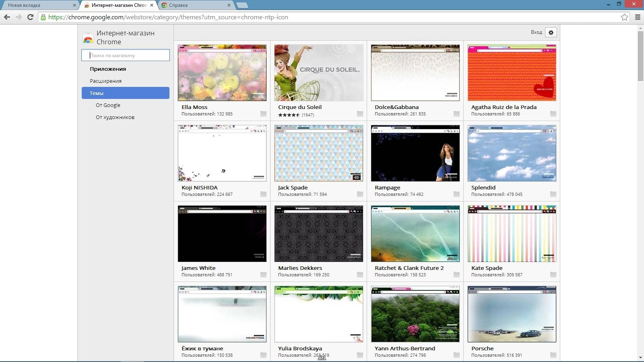Image resolution: width=644 pixels, height=362 pixels.
Task: Click small icon on Cirque du Soleil card
Action: pos(360,114)
